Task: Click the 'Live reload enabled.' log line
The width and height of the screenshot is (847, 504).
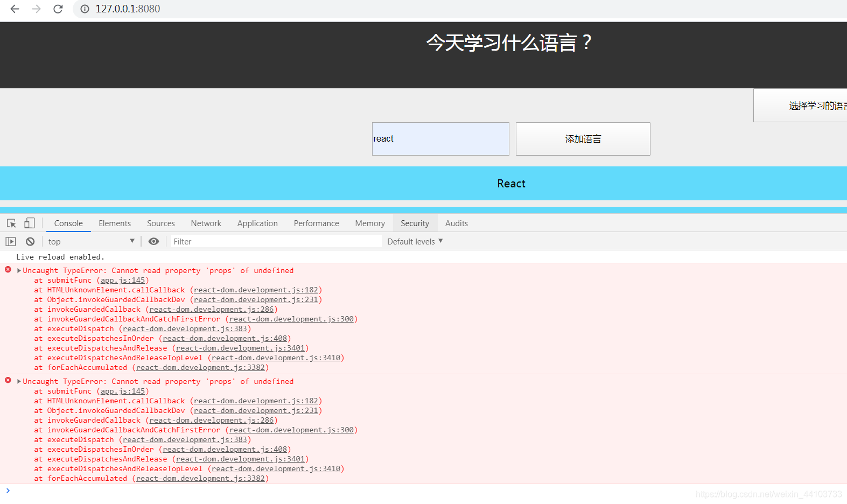Action: pos(60,257)
